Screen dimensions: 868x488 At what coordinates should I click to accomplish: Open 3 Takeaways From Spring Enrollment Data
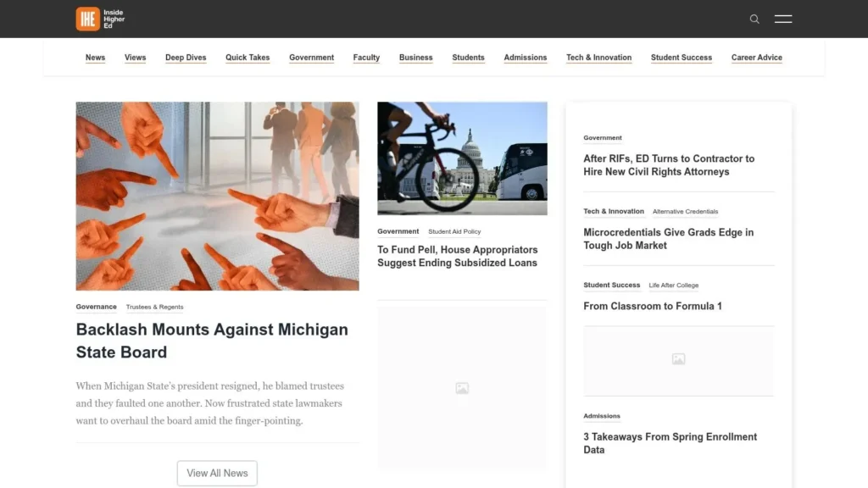(x=670, y=444)
